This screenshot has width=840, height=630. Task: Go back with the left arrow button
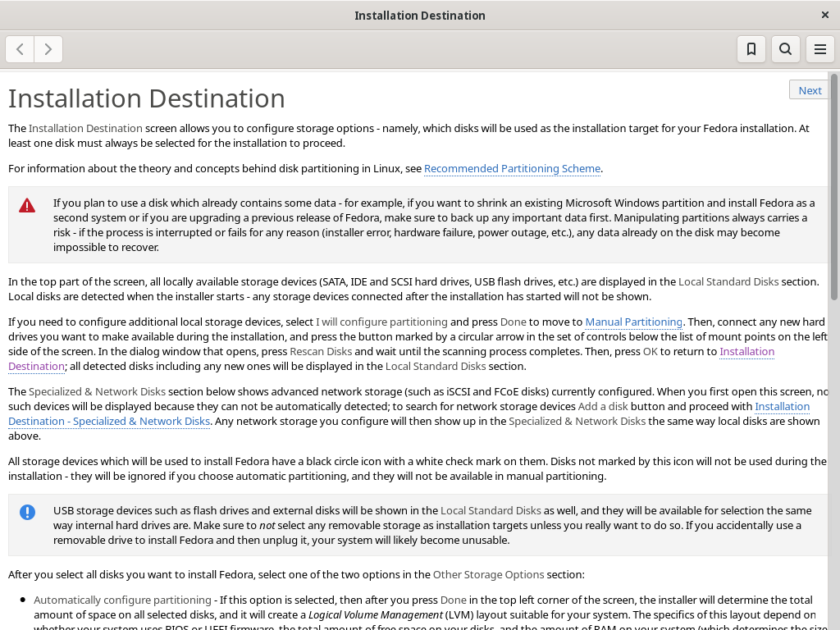pyautogui.click(x=20, y=49)
